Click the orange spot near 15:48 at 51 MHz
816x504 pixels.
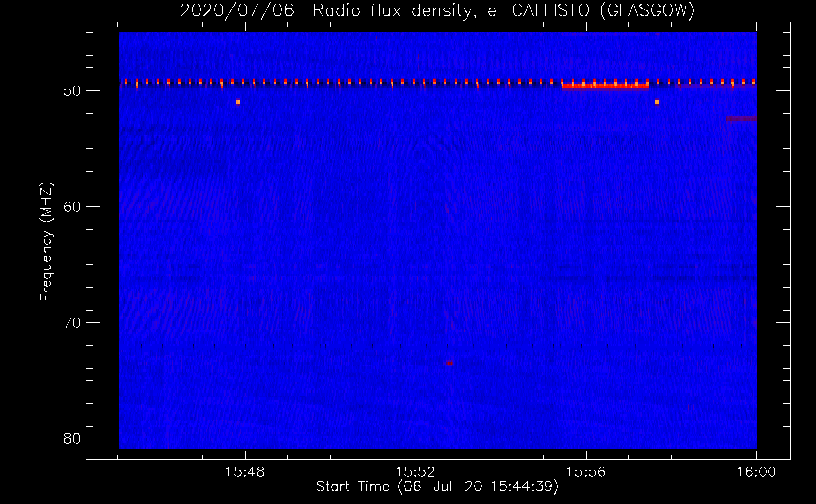[238, 102]
